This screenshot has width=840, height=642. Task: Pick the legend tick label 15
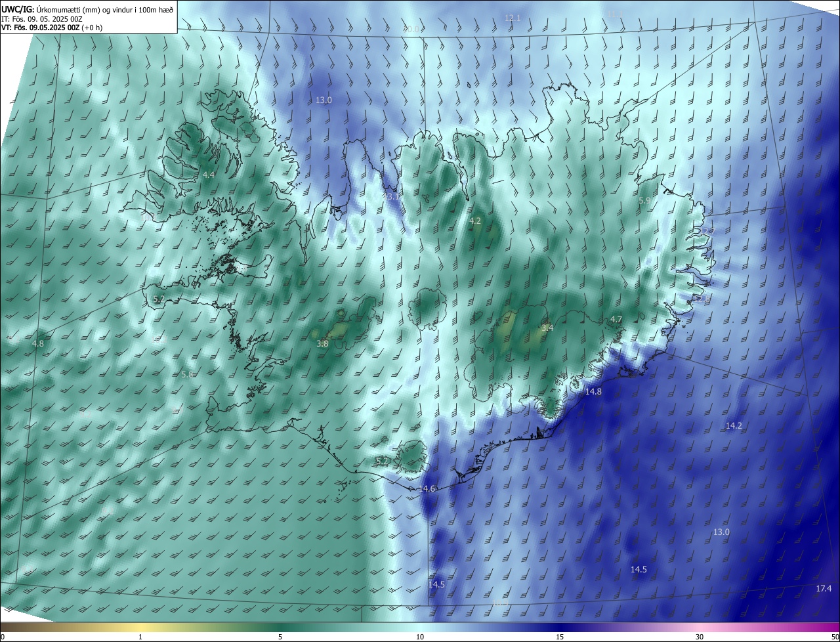(x=560, y=637)
